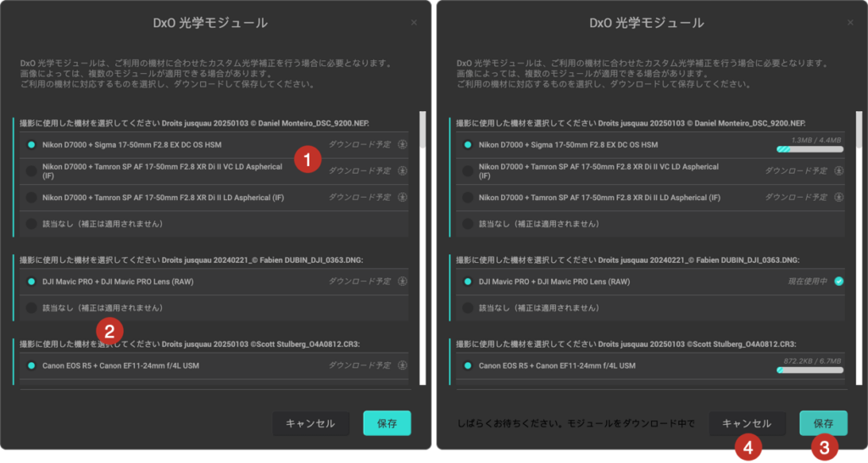Click the DJI_0363.DNG group header in left dialog
Viewport: 868px width, 463px height.
[x=192, y=259]
